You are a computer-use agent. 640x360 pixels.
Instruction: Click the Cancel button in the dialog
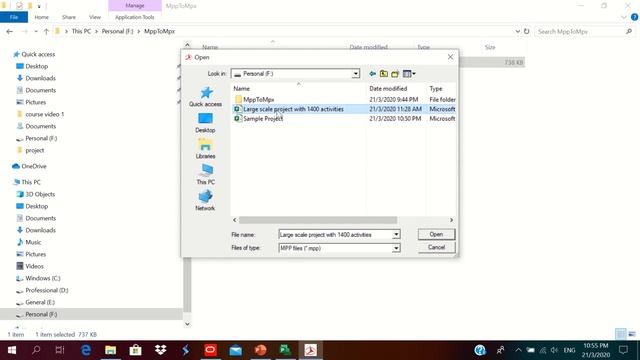coord(436,247)
